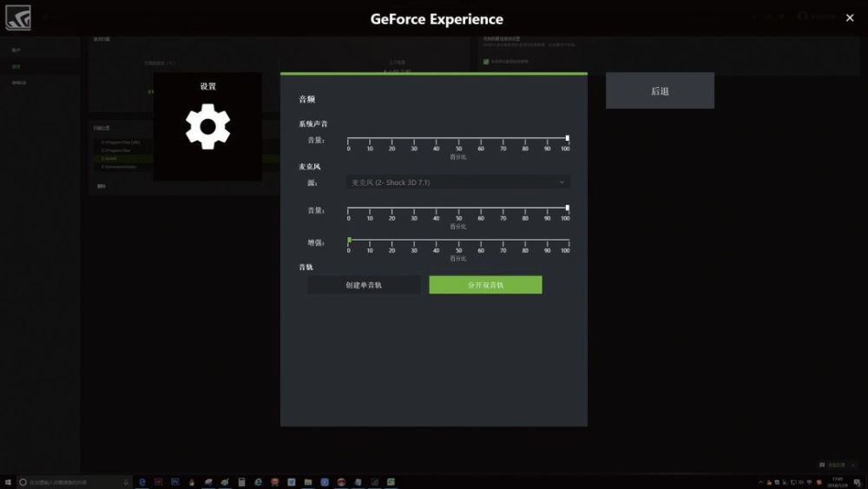Open the 设置 gear settings tile

click(207, 126)
